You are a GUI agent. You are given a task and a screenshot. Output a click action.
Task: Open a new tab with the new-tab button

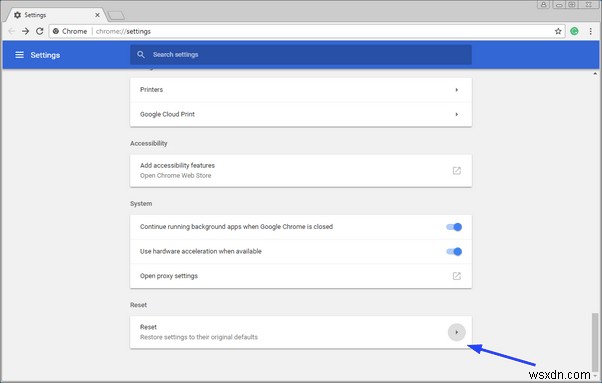click(x=116, y=15)
